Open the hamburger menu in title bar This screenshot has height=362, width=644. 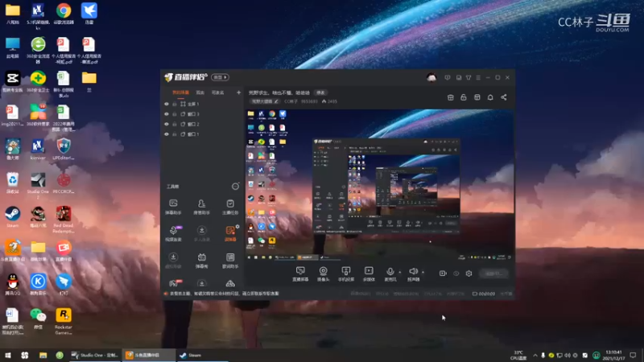pos(478,77)
